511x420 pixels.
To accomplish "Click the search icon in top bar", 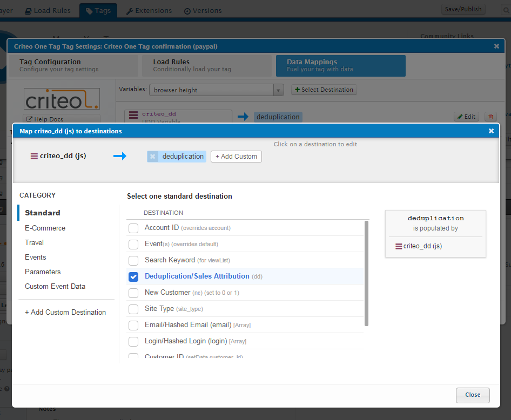I will [x=506, y=10].
